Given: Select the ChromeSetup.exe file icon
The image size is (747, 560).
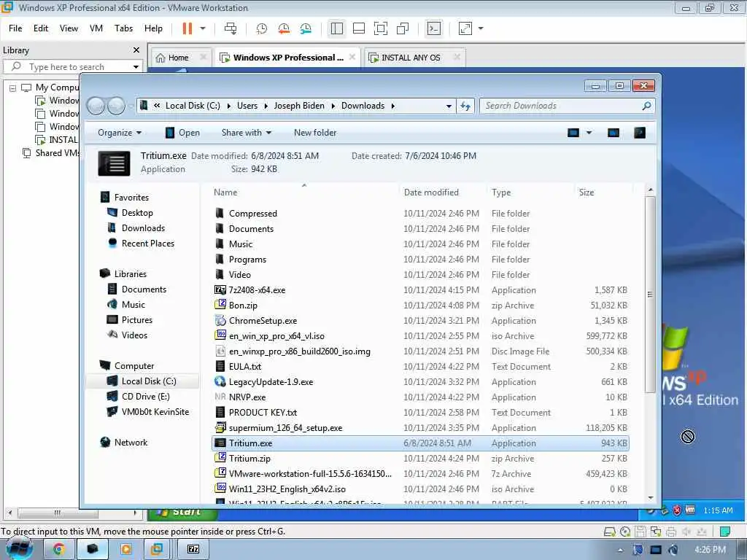Looking at the screenshot, I should (x=220, y=321).
